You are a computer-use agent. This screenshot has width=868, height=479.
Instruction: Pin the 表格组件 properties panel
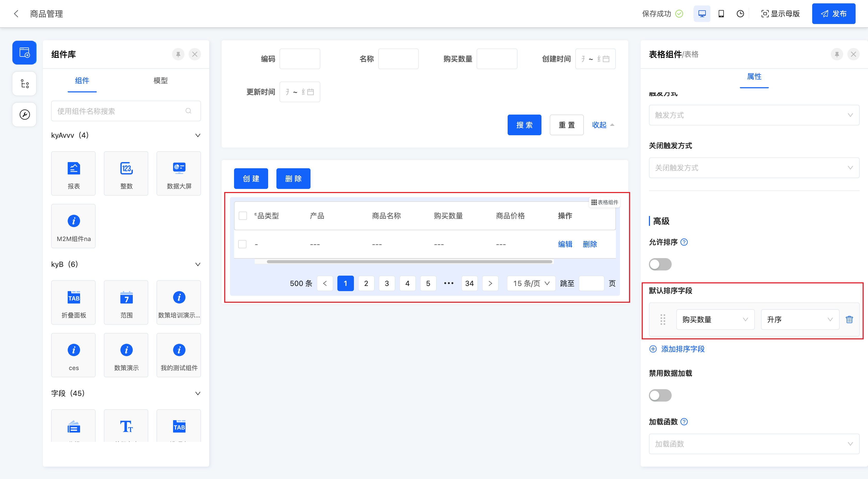click(837, 54)
